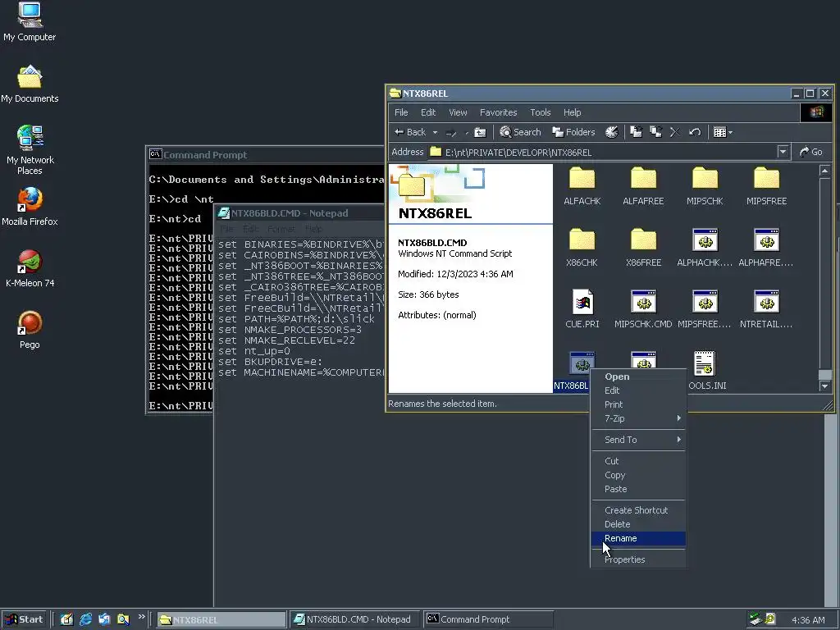Viewport: 840px width, 630px height.
Task: Choose Copy from the context menu
Action: (638, 475)
